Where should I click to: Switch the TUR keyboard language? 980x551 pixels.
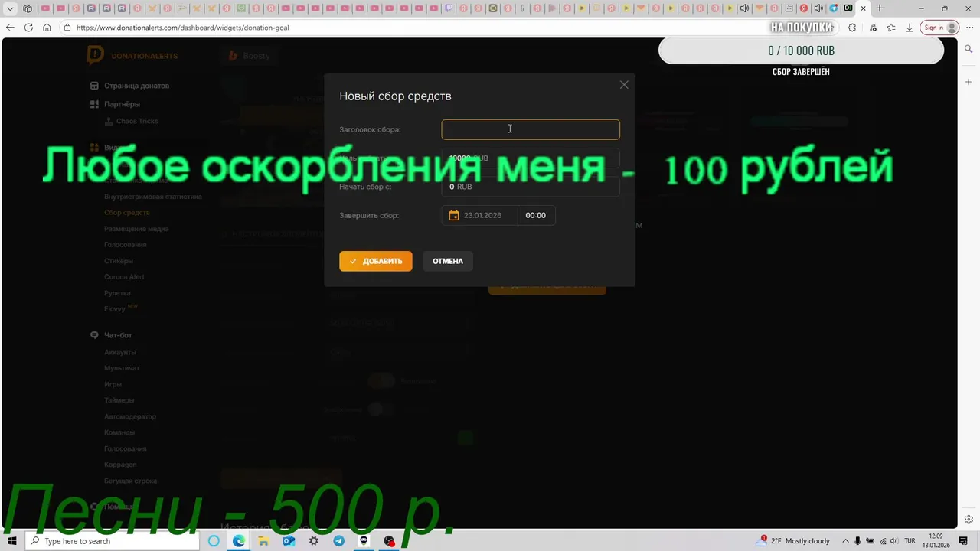point(910,541)
